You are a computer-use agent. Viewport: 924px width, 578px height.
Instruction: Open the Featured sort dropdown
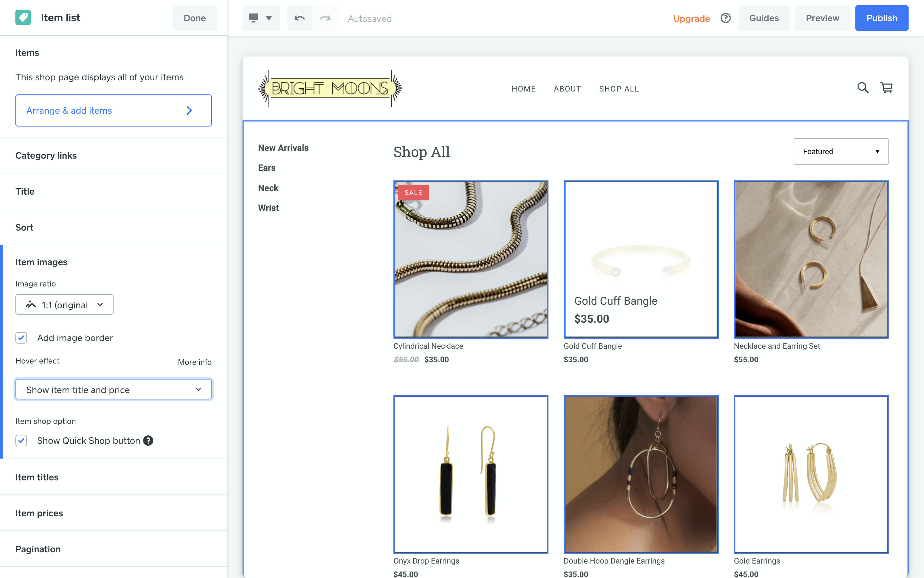841,151
